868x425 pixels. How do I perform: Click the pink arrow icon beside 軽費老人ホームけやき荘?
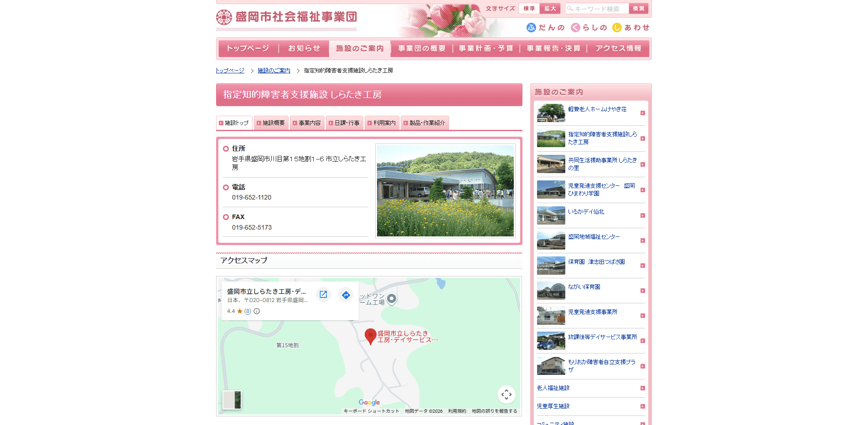643,113
